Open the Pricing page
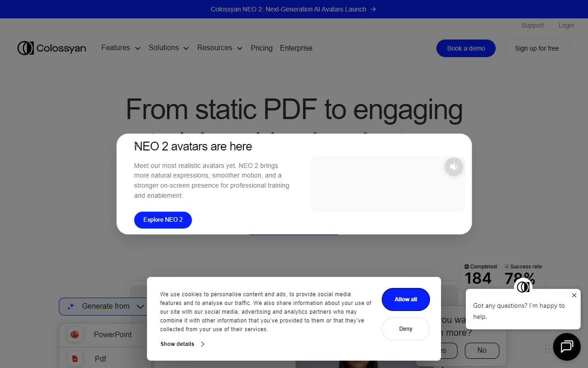 (261, 48)
